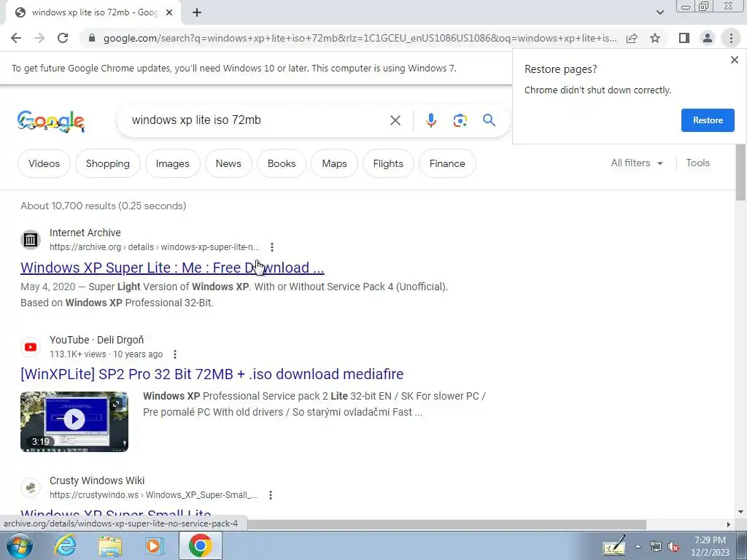Open Windows Media Player on taskbar
The width and height of the screenshot is (747, 560).
(154, 546)
